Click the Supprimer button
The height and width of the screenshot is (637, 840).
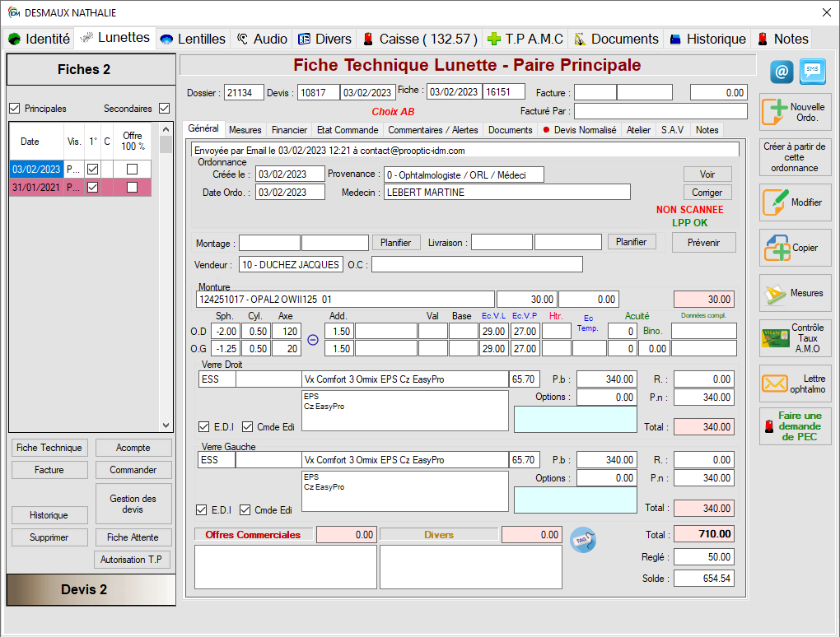point(49,537)
